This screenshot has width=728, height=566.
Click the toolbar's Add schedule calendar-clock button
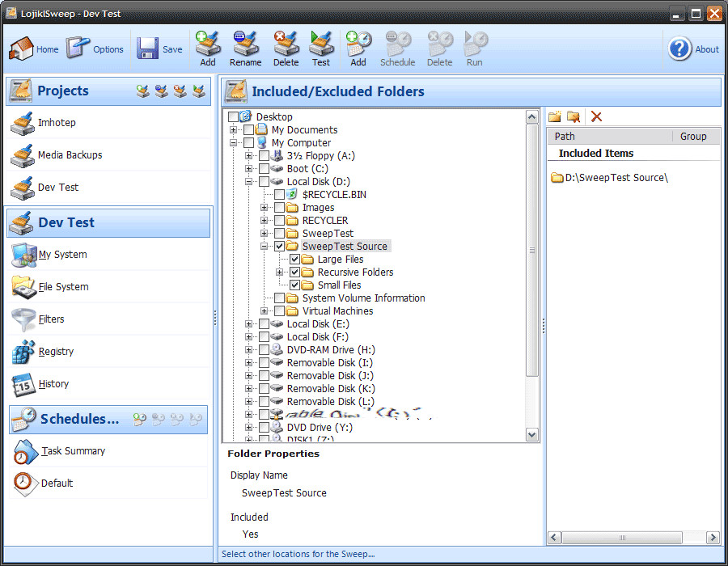point(358,49)
